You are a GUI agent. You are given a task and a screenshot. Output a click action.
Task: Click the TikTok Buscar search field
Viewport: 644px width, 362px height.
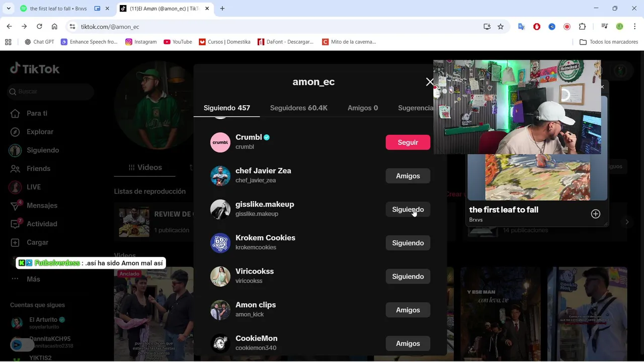51,92
